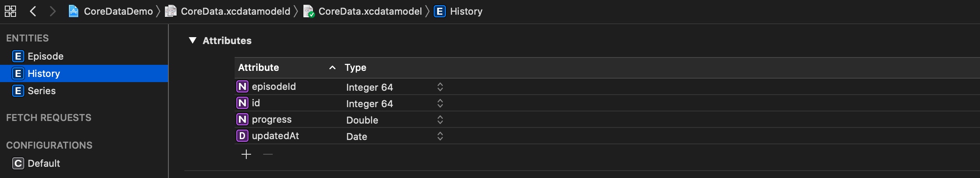Open the related items grid icon
The height and width of the screenshot is (178, 980).
point(10,11)
